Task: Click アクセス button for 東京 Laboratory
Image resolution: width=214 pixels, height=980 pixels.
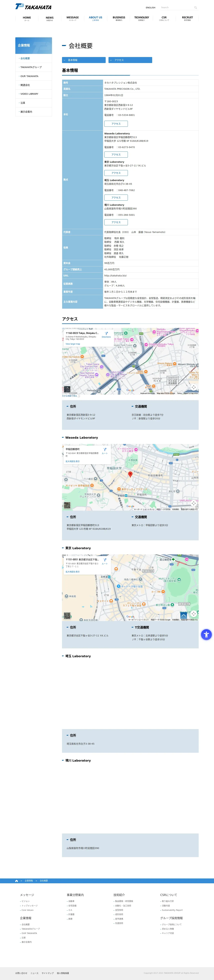Action: point(116,173)
